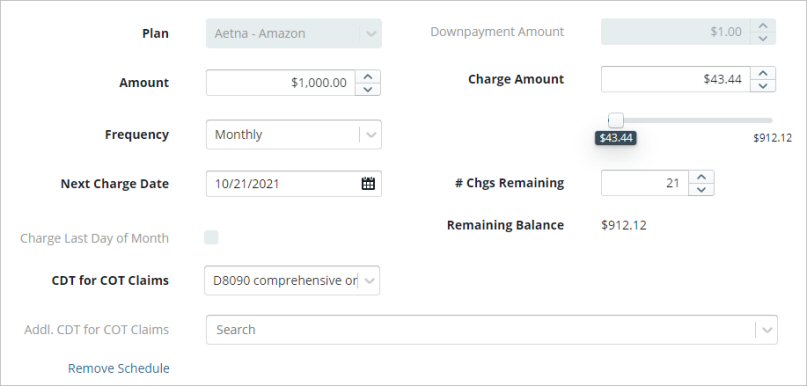Expand Addl. CDT for COT Claims chevron
This screenshot has height=386, width=807.
pos(767,330)
